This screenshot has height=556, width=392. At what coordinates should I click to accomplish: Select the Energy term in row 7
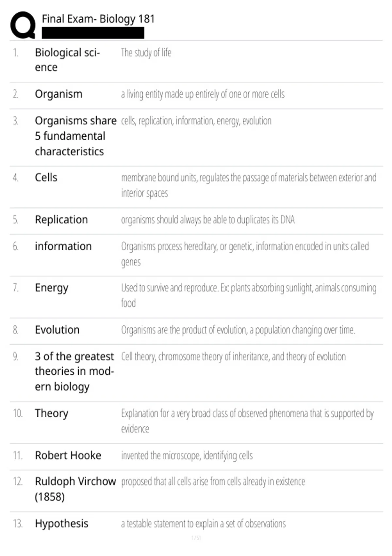52,288
